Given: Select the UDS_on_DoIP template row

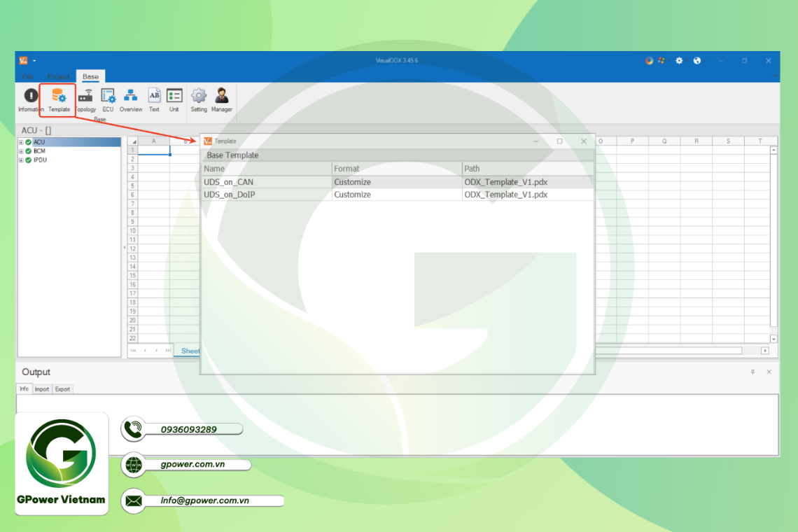Looking at the screenshot, I should pyautogui.click(x=398, y=195).
